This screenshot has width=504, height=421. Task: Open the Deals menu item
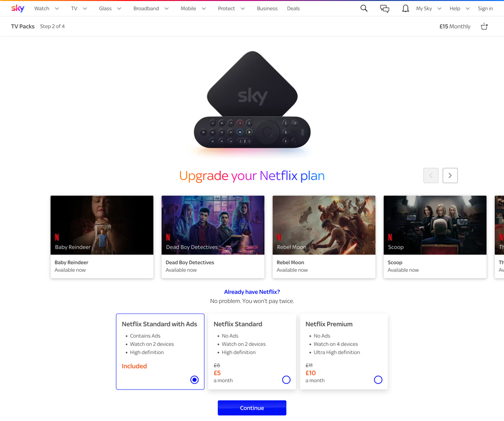[293, 8]
